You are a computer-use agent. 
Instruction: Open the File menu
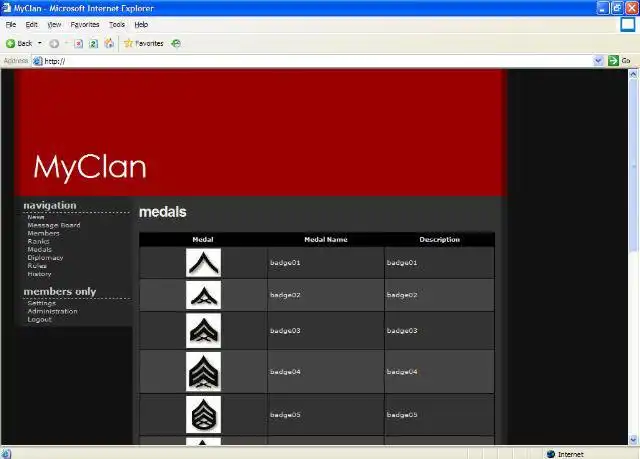pos(11,24)
